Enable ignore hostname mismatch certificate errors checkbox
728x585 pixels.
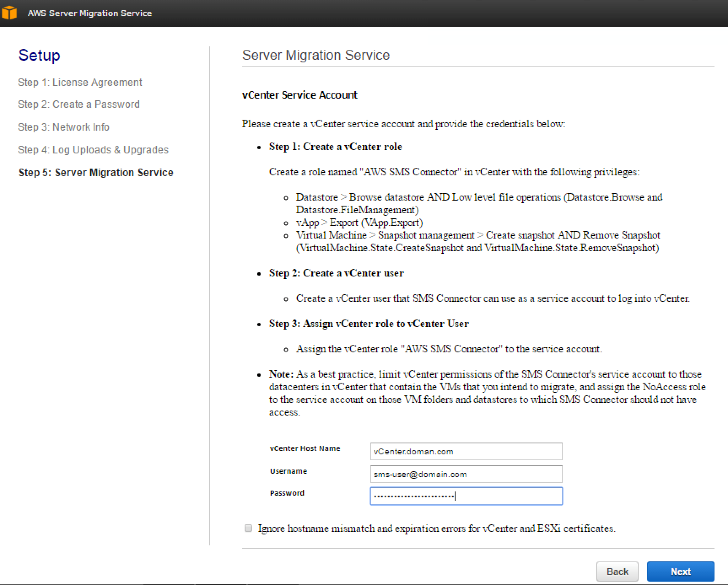pyautogui.click(x=248, y=528)
